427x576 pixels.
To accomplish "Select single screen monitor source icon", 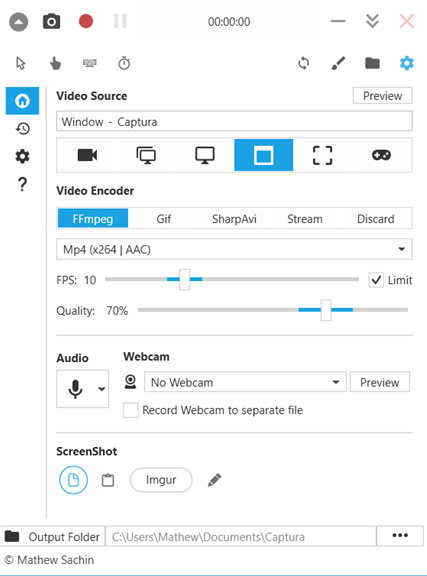I will point(205,155).
